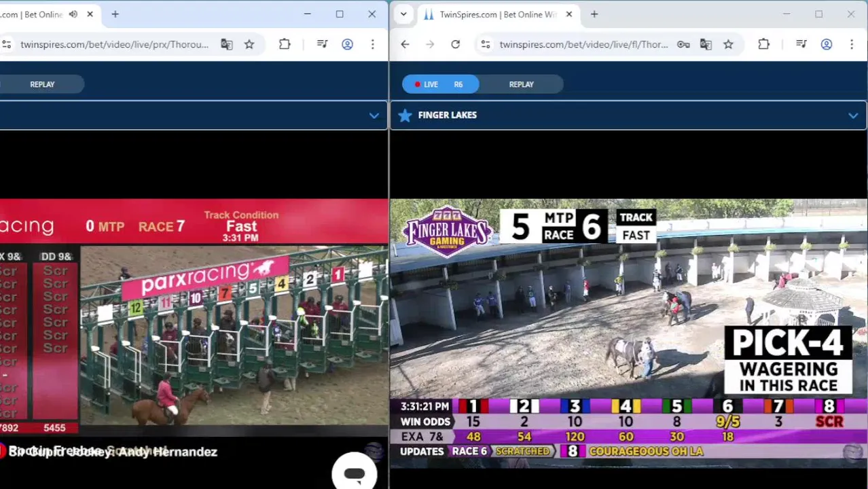868x489 pixels.
Task: Maximize the left browser window
Action: point(340,14)
